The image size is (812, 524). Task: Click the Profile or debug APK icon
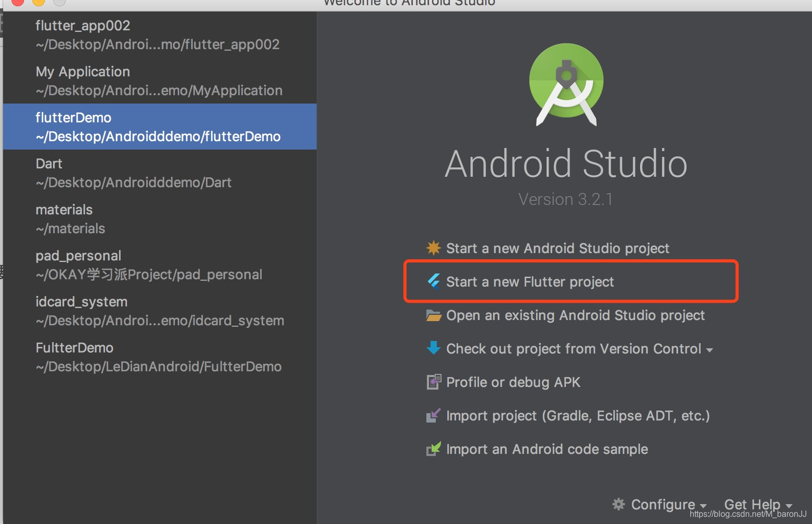tap(434, 382)
